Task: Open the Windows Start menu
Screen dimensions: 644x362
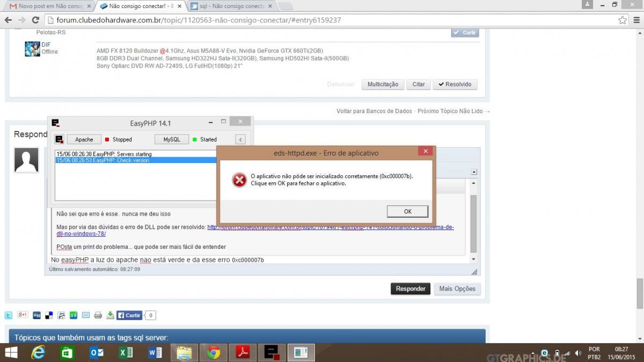Action: click(x=10, y=352)
